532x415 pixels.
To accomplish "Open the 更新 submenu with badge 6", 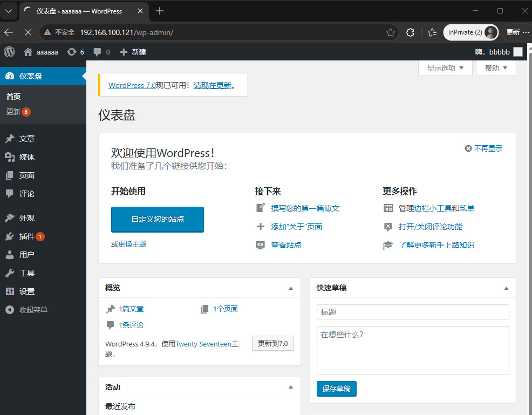I will 18,112.
